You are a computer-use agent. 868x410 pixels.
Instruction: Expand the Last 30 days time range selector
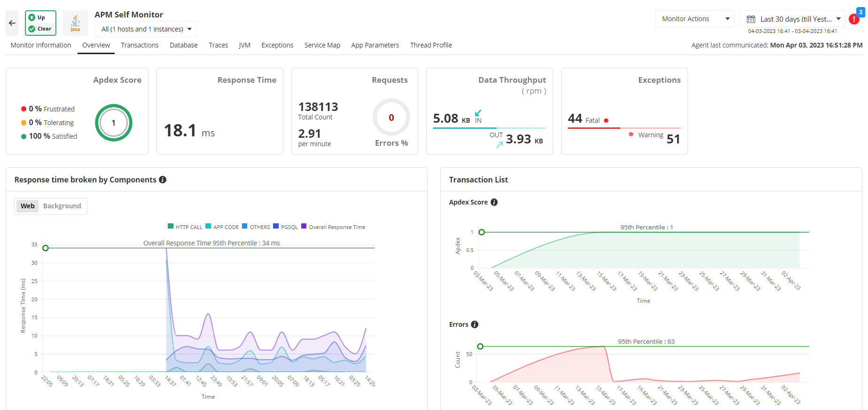[x=792, y=19]
